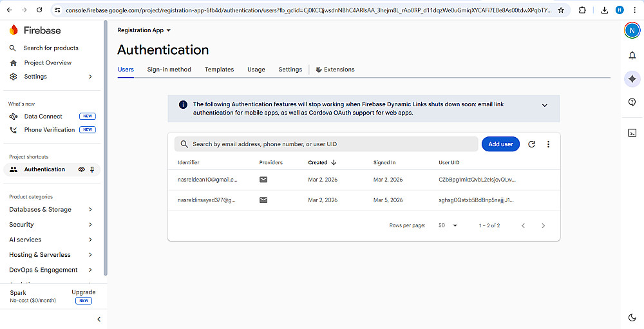Open the Registration App project dropdown
Image resolution: width=644 pixels, height=329 pixels.
(144, 30)
